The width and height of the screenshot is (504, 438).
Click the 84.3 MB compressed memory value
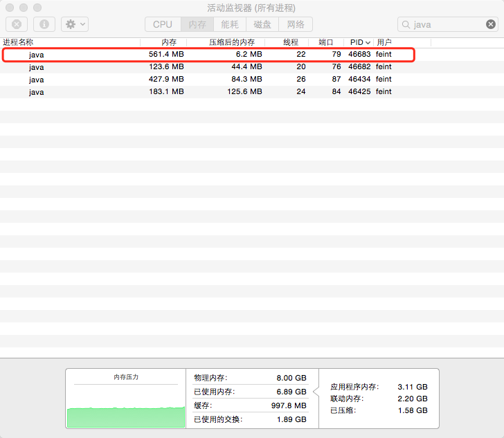pyautogui.click(x=246, y=80)
